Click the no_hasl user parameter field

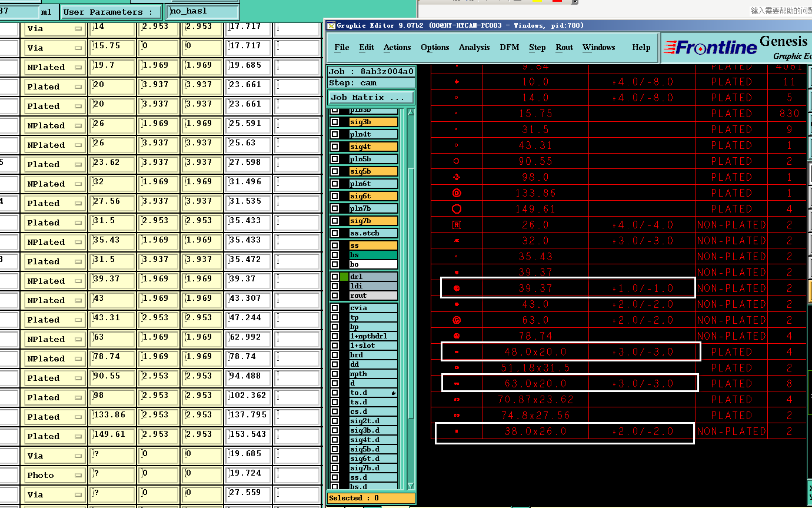click(x=203, y=11)
